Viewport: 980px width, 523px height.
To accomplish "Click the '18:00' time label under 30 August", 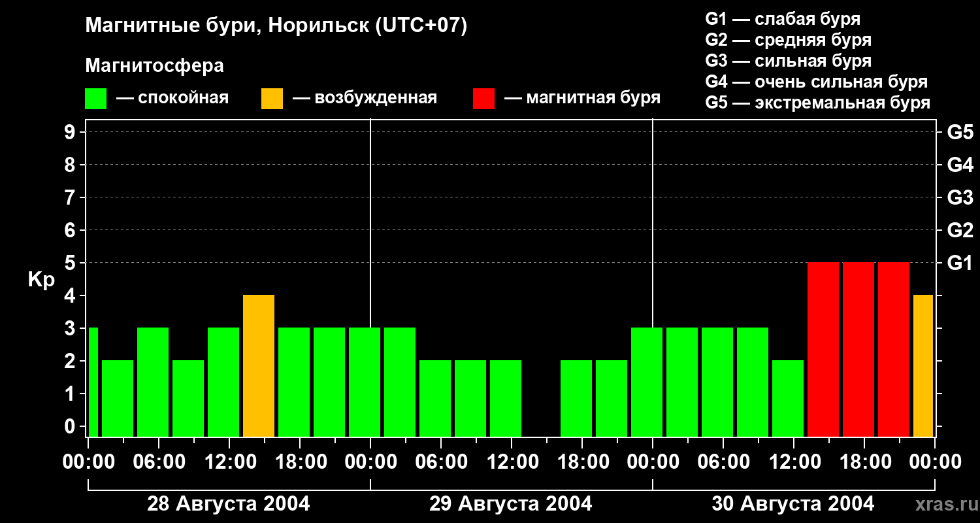I will point(866,462).
